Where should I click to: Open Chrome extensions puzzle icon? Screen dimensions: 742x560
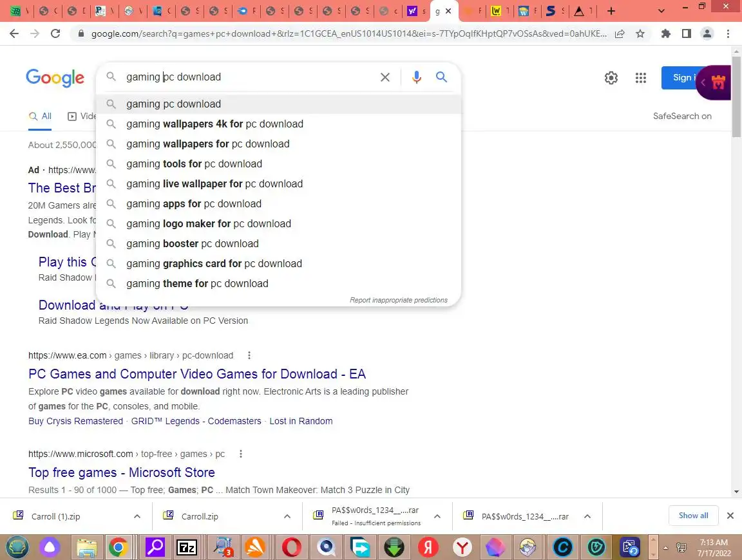(x=666, y=33)
